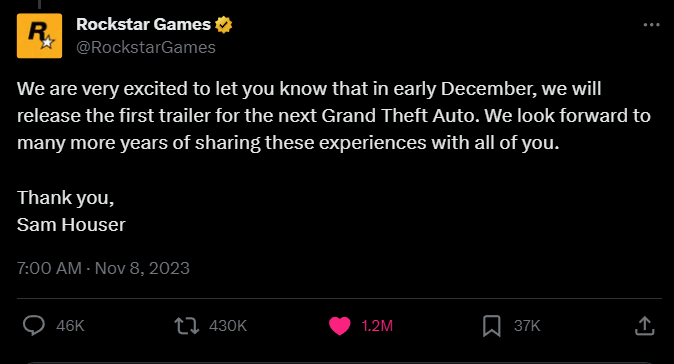Click the reply speech bubble icon
This screenshot has height=364, width=674.
click(34, 325)
